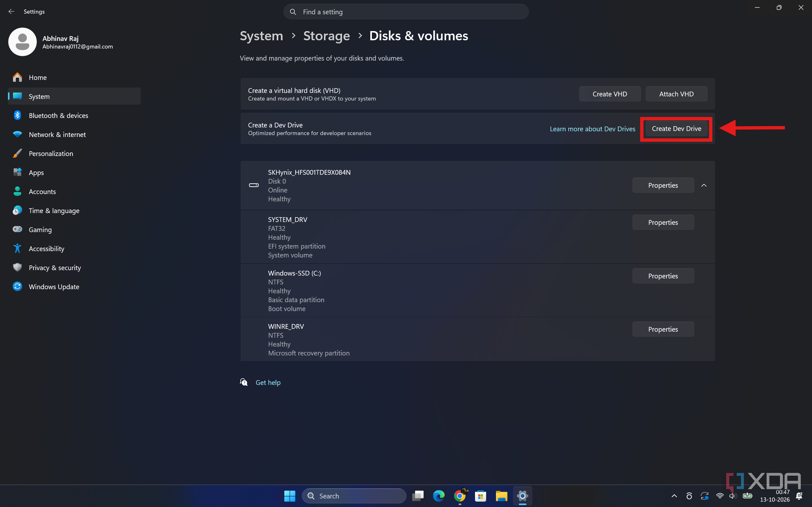Open Microsoft Store from the taskbar
This screenshot has width=812, height=507.
point(480,496)
